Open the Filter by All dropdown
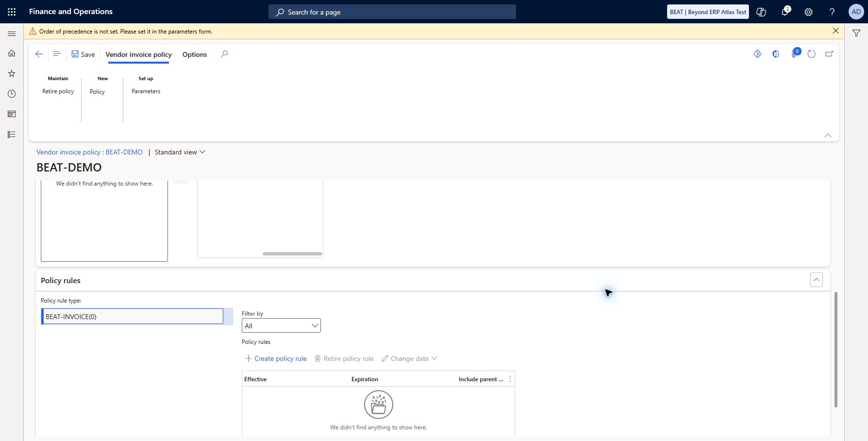This screenshot has width=868, height=441. click(281, 325)
